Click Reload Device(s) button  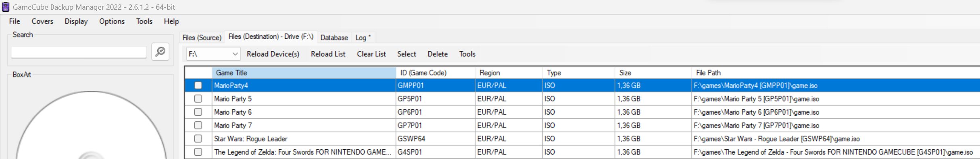pyautogui.click(x=273, y=54)
